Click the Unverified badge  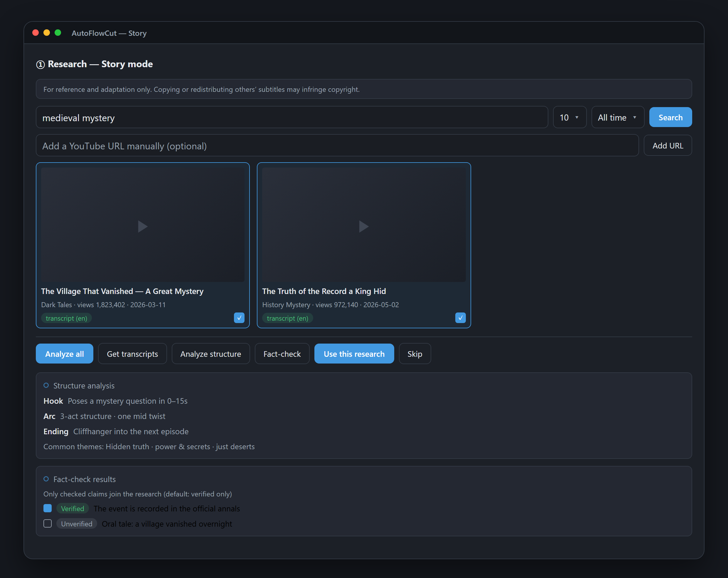(x=77, y=524)
